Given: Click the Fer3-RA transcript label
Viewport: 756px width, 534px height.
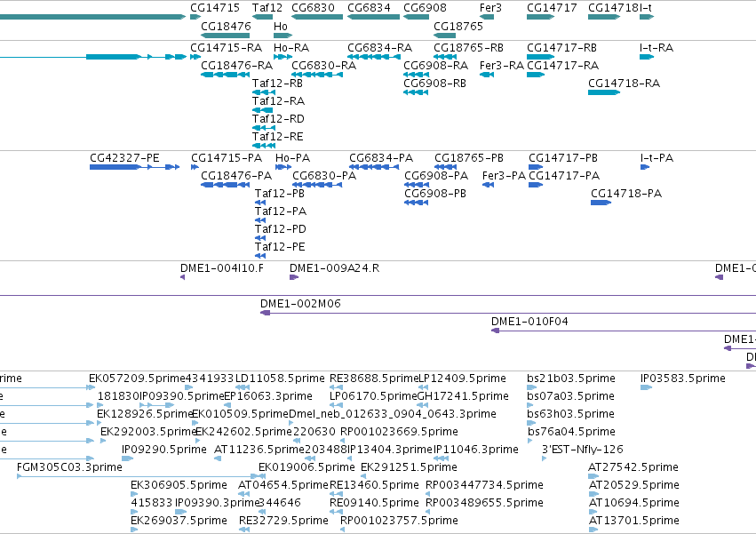Looking at the screenshot, I should [501, 65].
